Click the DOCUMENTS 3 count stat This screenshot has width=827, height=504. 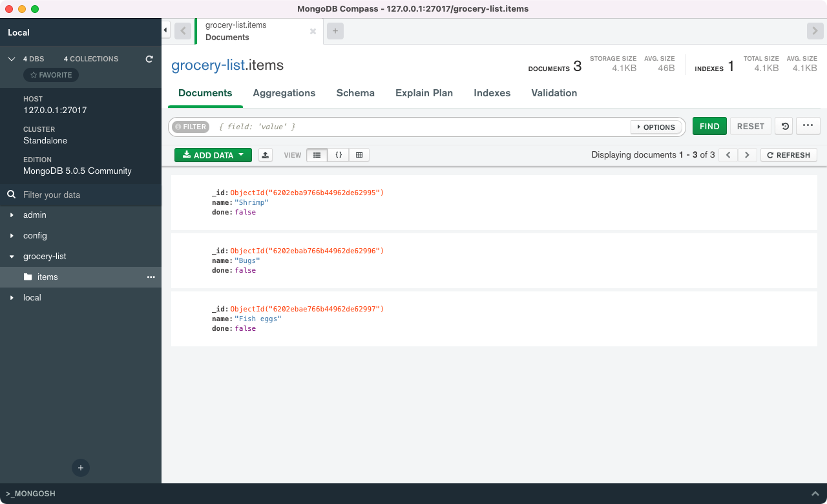555,67
